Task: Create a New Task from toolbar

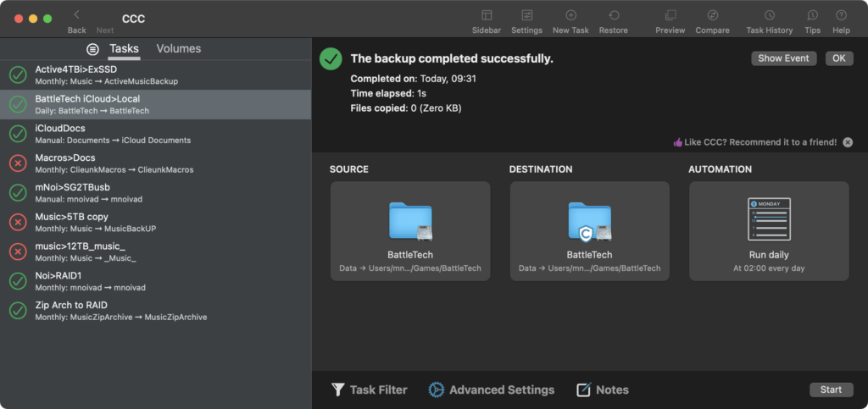Action: click(570, 16)
